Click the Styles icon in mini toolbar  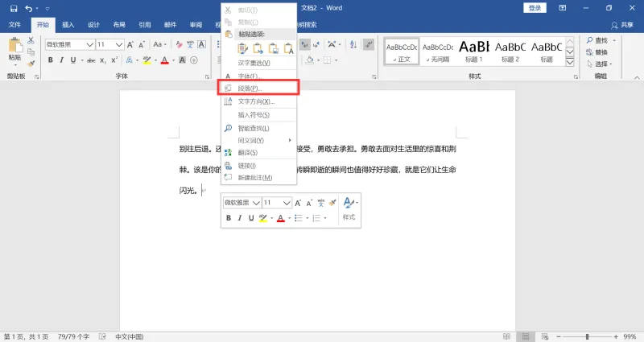pos(349,208)
